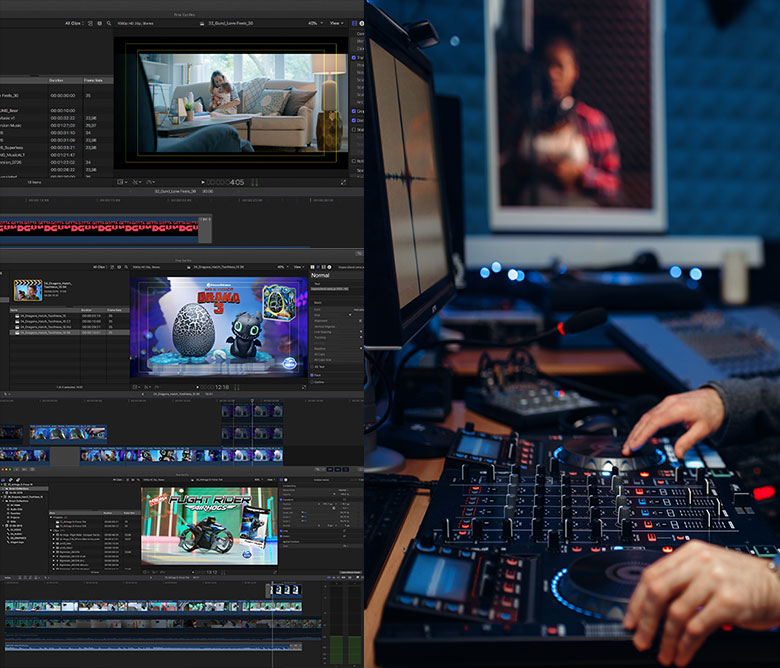This screenshot has height=668, width=780.
Task: Click connect clip icon in bottom timeline toolbar
Action: 20,577
